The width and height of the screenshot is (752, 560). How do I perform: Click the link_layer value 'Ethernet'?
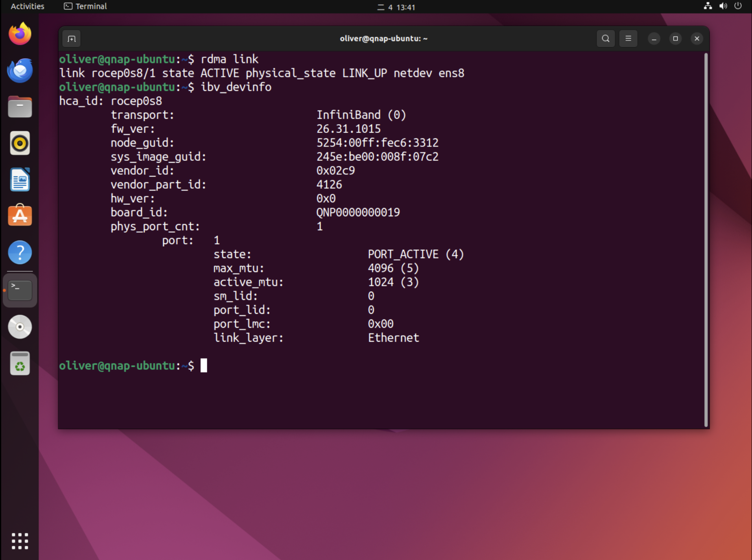point(393,338)
